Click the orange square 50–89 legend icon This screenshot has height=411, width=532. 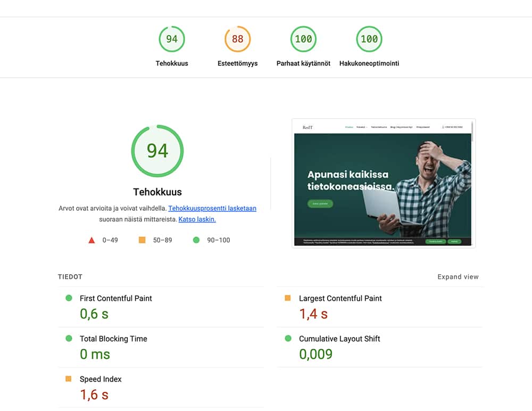pos(142,240)
